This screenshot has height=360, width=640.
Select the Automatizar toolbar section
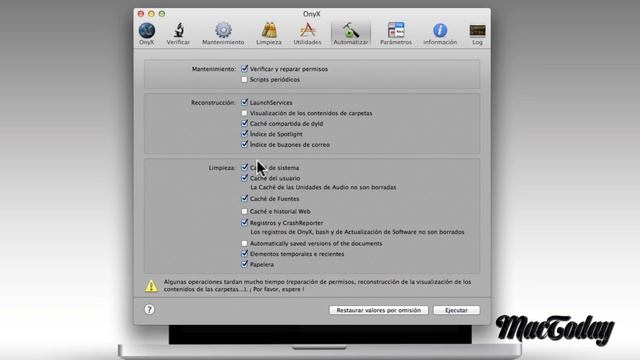(351, 34)
